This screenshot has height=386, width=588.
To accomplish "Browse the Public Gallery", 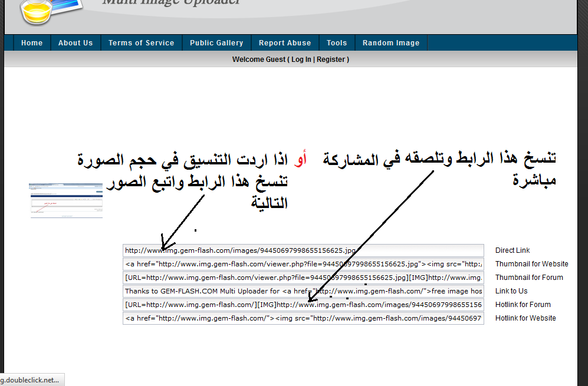I will (216, 42).
